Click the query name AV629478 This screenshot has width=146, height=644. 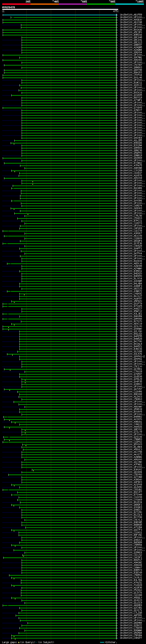(8, 8)
